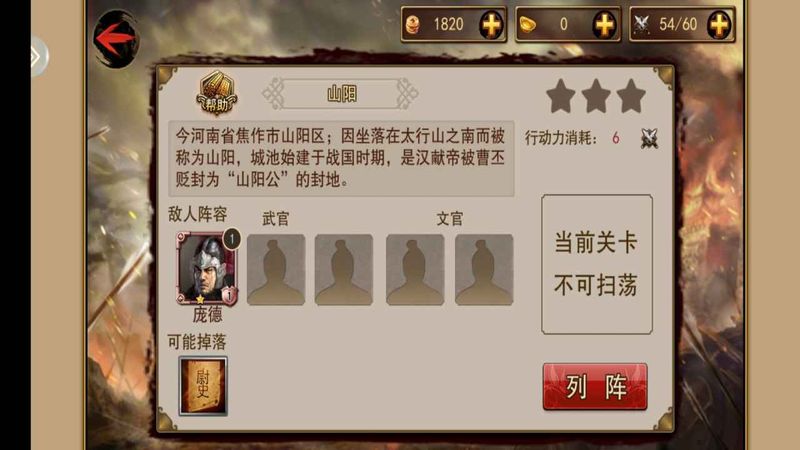
Task: Select the second empty 武官 slot
Action: coord(344,270)
